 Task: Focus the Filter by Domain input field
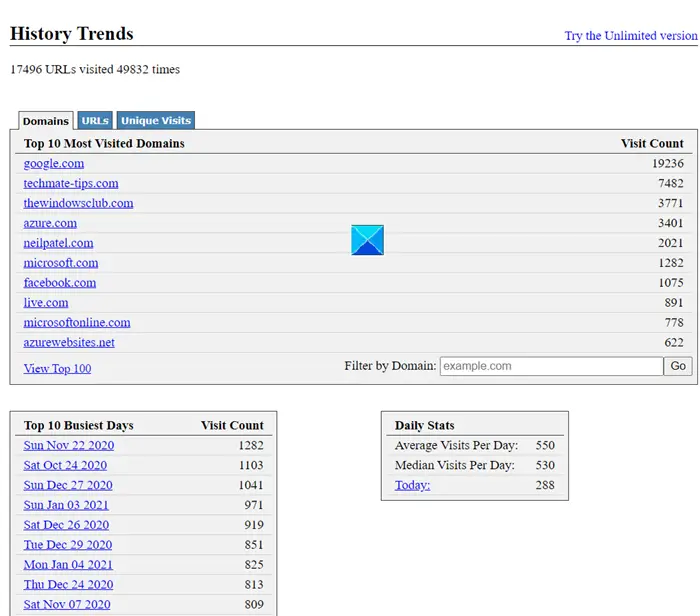tap(551, 366)
